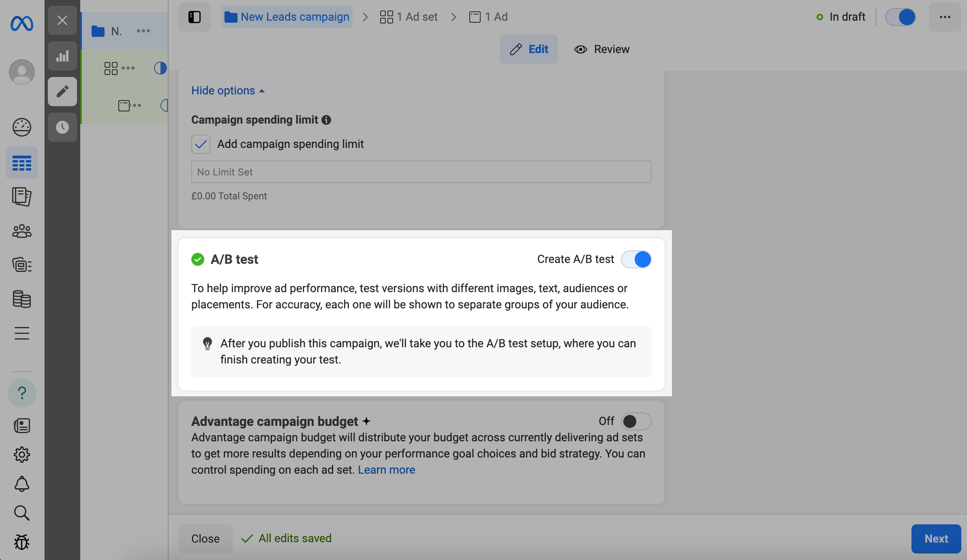This screenshot has width=967, height=560.
Task: Open the top-right three-dots more menu
Action: (945, 17)
